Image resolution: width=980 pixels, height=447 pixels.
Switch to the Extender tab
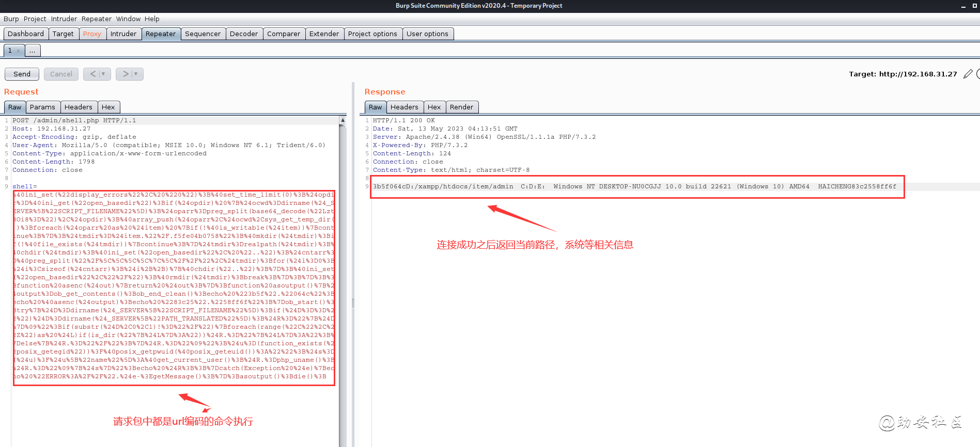click(x=324, y=34)
